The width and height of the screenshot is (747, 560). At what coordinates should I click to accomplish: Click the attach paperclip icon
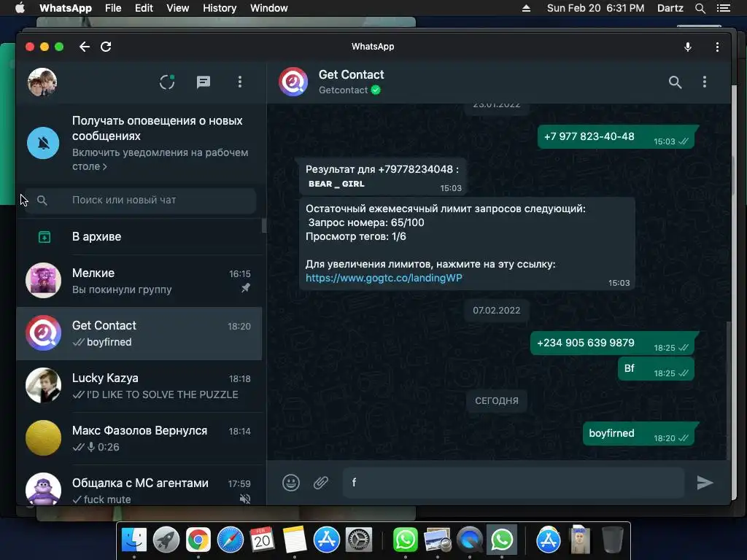[321, 483]
